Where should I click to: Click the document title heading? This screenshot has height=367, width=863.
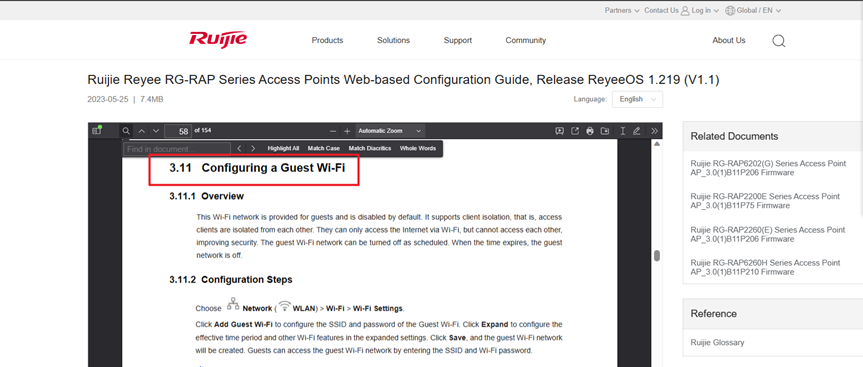click(403, 80)
